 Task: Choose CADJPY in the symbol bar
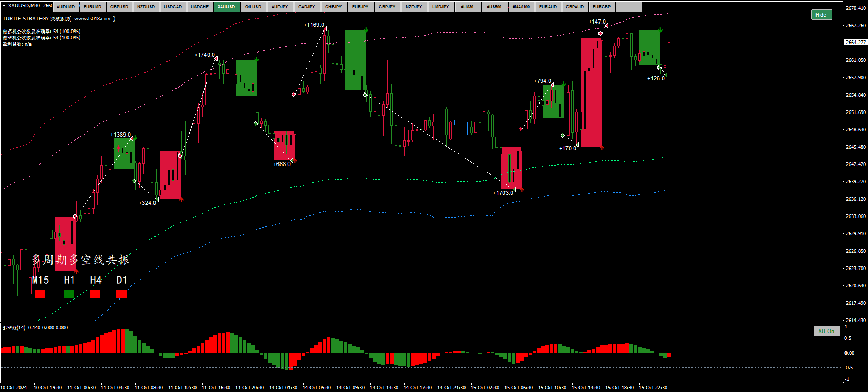307,7
